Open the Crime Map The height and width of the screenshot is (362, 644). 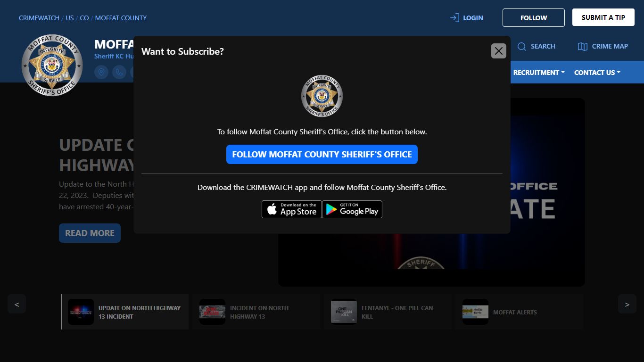coord(603,46)
